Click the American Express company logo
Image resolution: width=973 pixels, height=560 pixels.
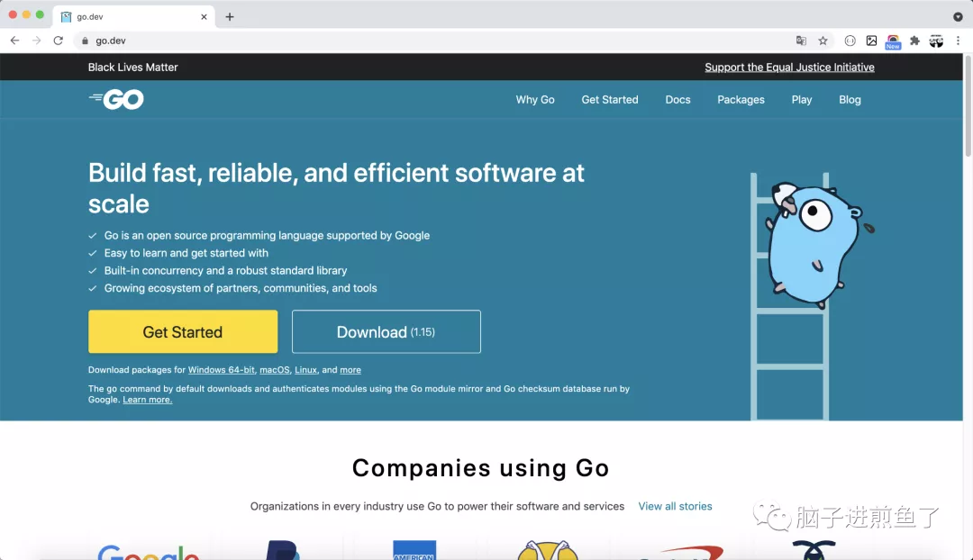tap(414, 550)
